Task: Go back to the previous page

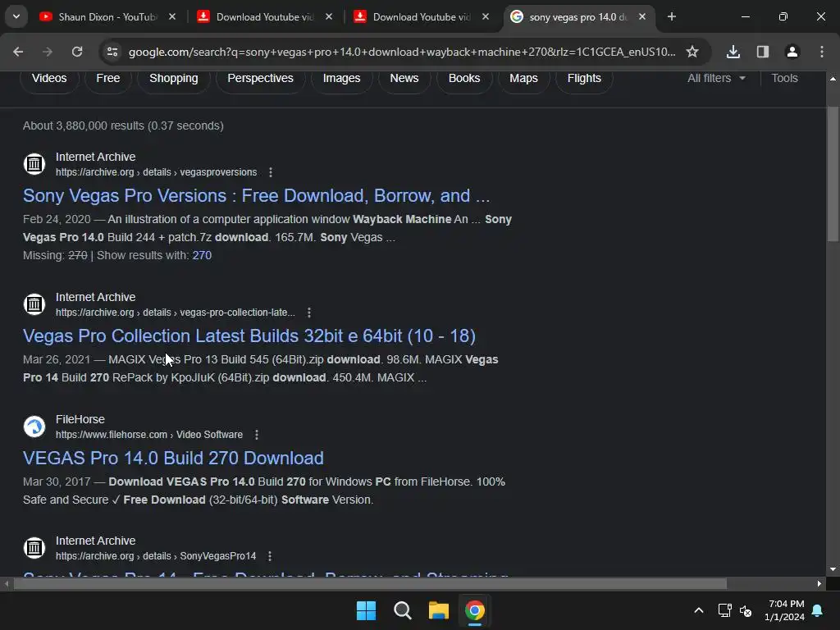Action: (x=18, y=52)
